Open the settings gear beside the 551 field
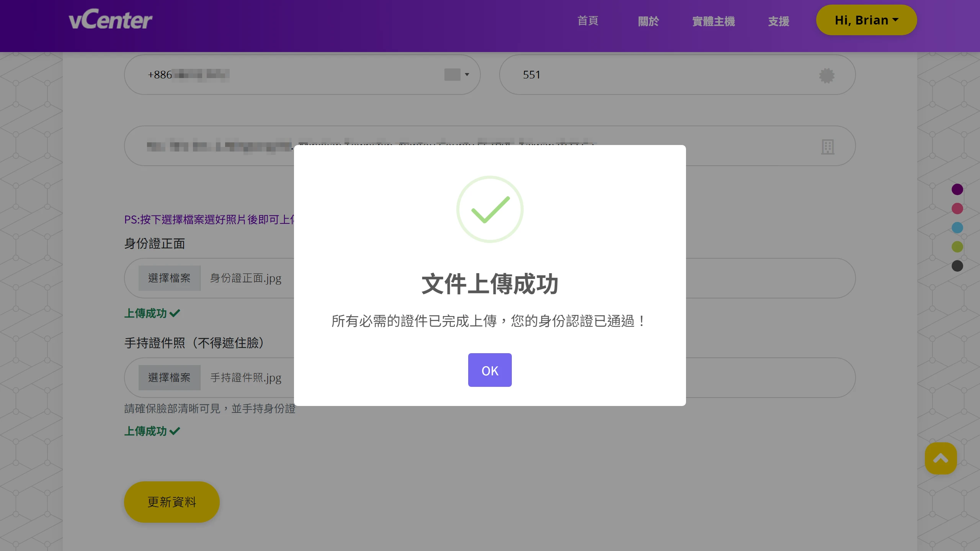Viewport: 980px width, 551px height. (x=827, y=75)
